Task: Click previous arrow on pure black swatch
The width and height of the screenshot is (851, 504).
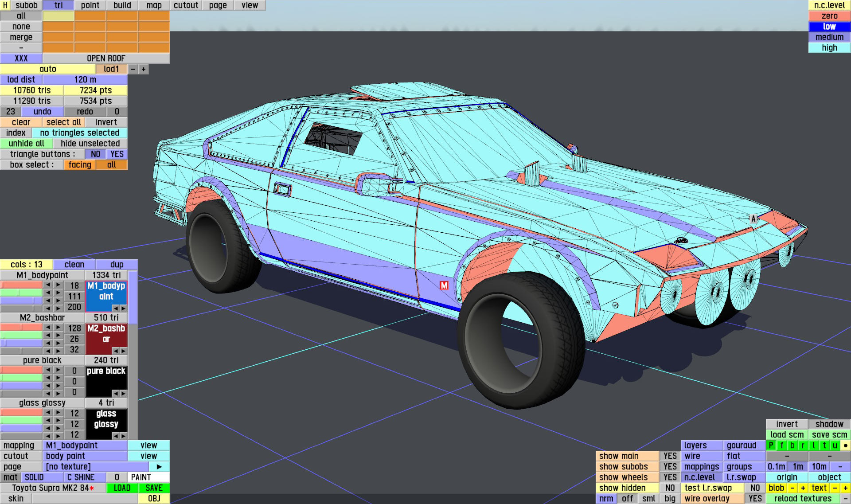Action: [x=116, y=393]
